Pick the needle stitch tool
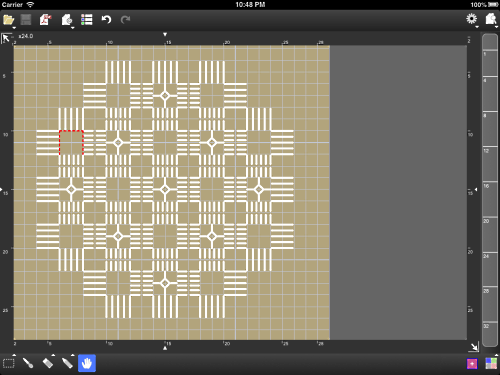 tap(28, 363)
